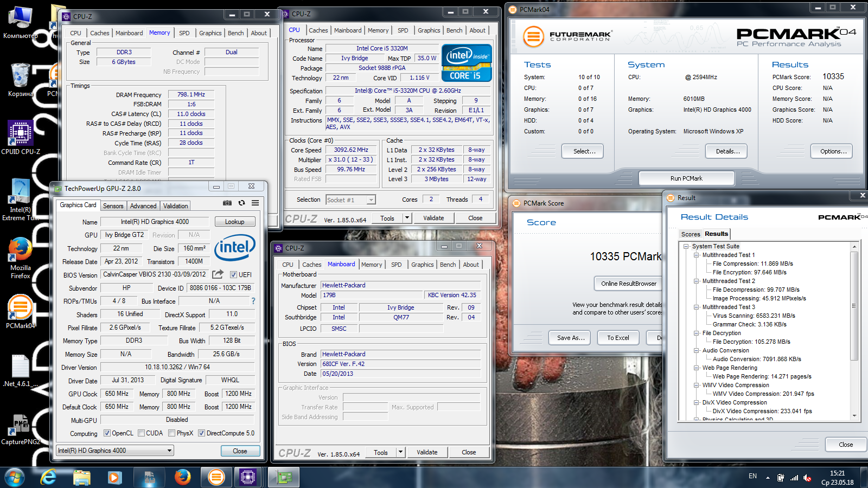Click the Firefox taskbar icon
868x488 pixels.
tap(182, 477)
